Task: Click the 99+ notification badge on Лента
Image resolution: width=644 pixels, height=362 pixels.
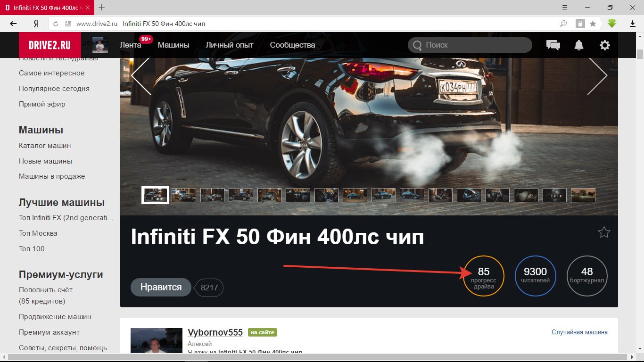Action: pyautogui.click(x=146, y=39)
